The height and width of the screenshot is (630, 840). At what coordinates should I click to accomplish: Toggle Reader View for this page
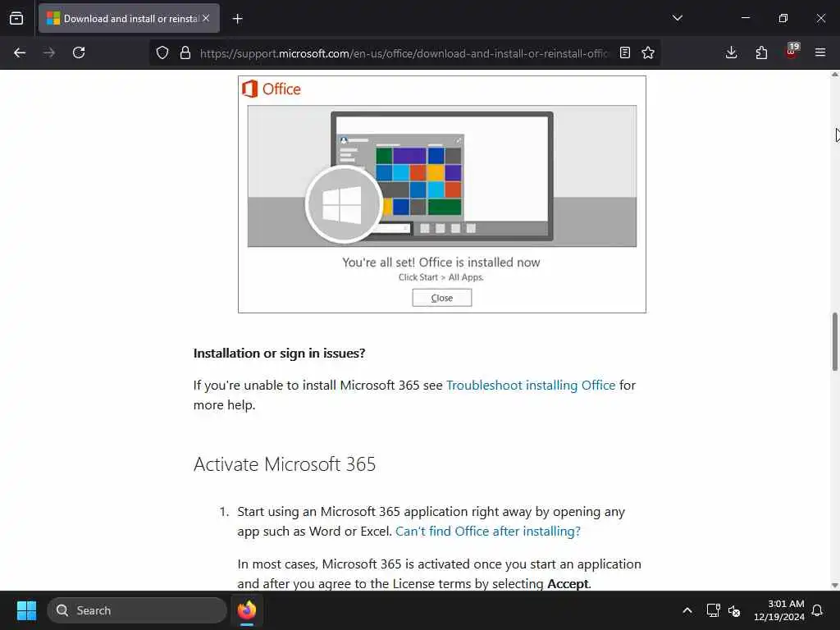[624, 52]
